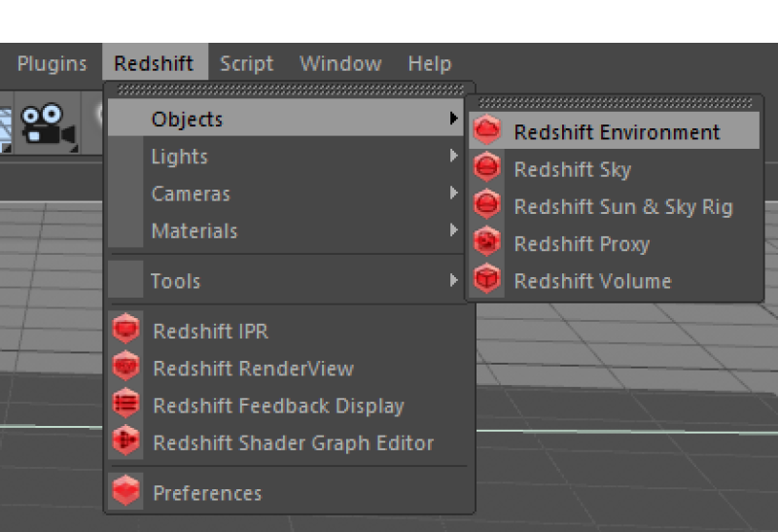The width and height of the screenshot is (778, 532).
Task: Click the Redshift Sky dome icon
Action: pyautogui.click(x=487, y=167)
